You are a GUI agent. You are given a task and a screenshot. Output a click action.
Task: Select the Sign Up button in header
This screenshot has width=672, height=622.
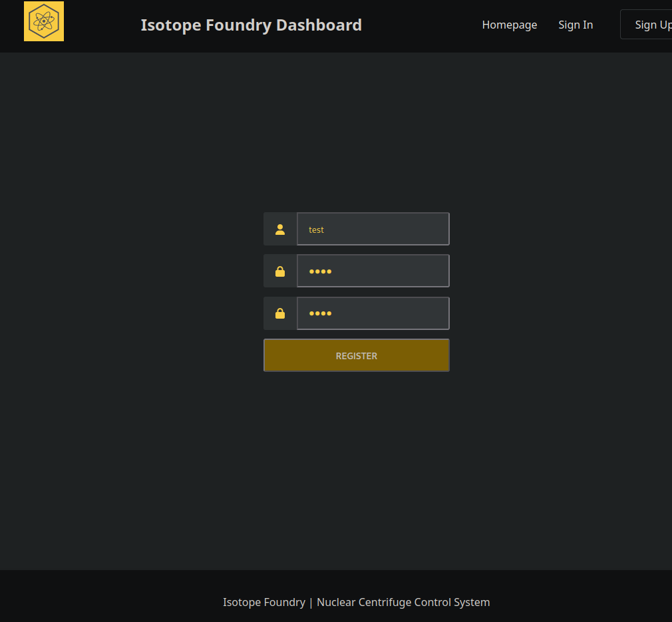(x=646, y=25)
